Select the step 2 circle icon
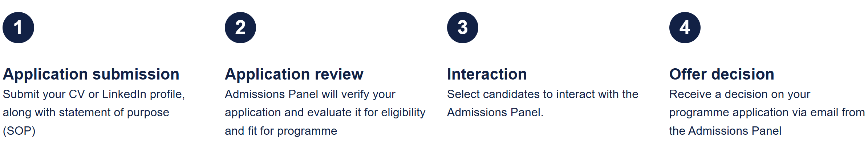 point(240,28)
